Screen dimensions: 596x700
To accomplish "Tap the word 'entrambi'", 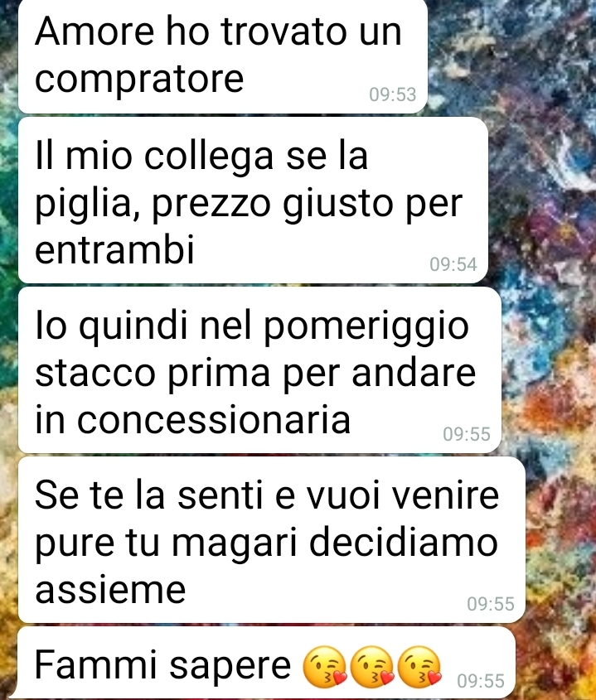I will click(x=114, y=249).
